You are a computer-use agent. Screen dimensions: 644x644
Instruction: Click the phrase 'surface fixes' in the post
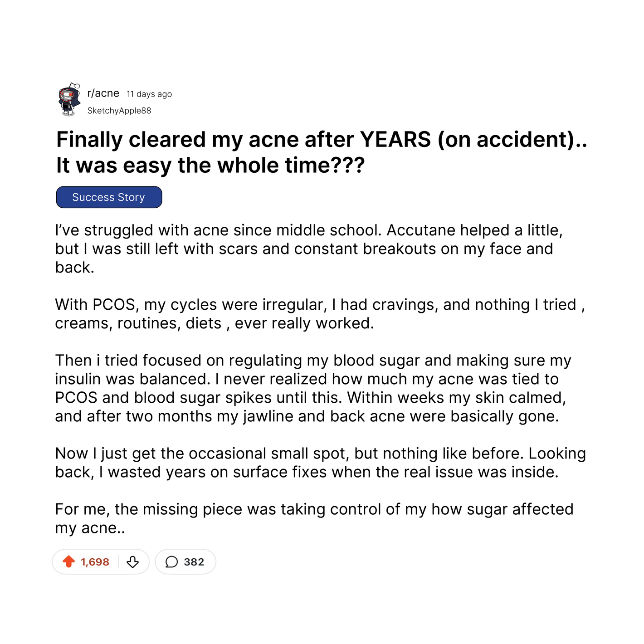click(280, 472)
